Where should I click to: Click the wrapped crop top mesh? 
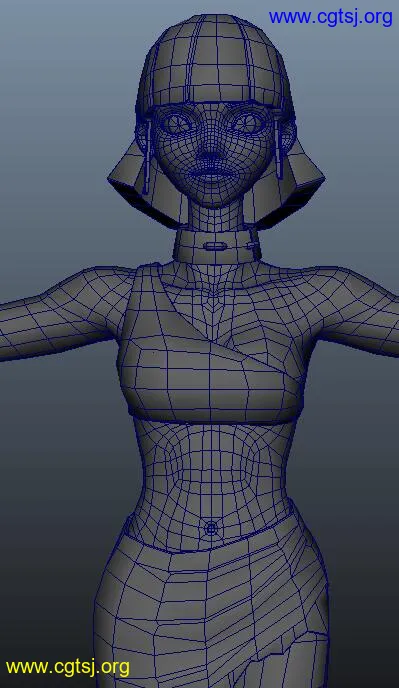click(x=210, y=351)
